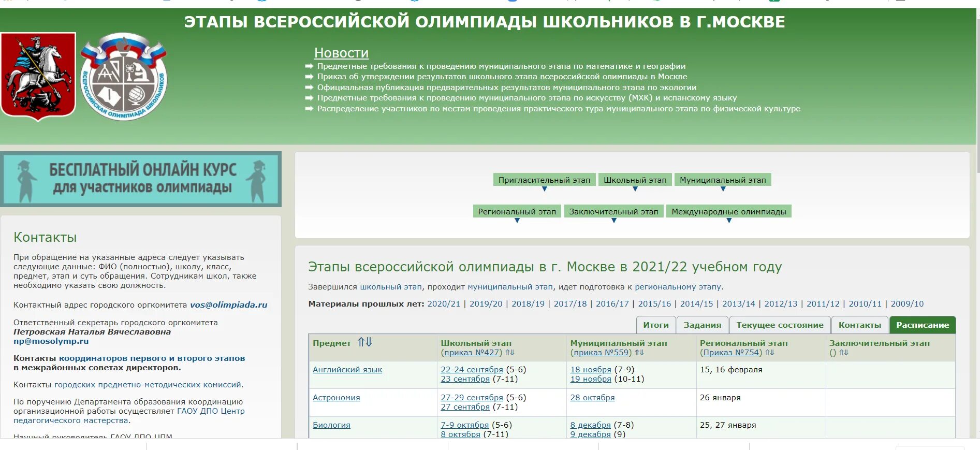Follow the региональному этапу link

(678, 287)
